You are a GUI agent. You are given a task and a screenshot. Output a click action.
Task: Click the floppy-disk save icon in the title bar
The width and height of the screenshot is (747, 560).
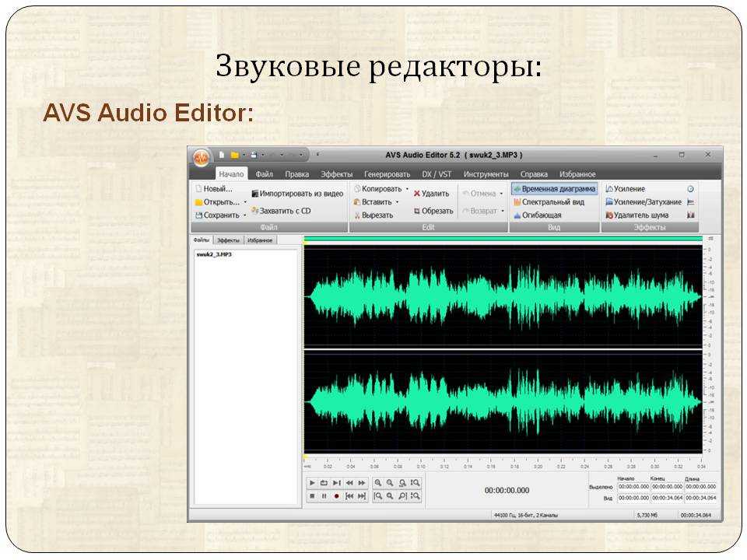[254, 155]
